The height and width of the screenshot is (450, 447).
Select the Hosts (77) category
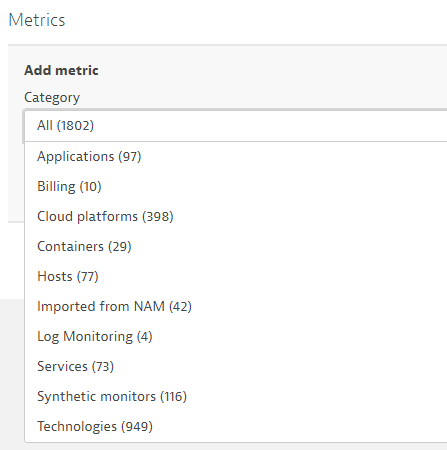point(236,276)
